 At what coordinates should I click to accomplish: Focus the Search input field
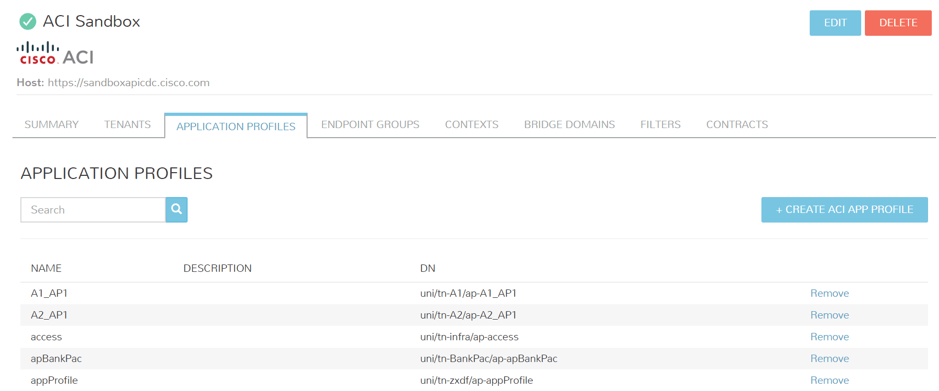point(93,210)
